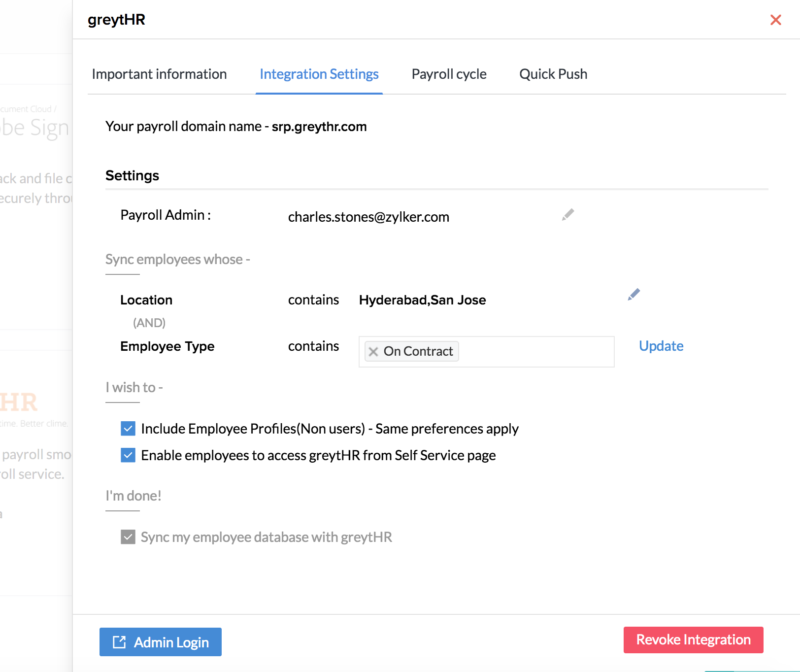
Task: Uncheck Include Employee Profiles(Non users) checkbox
Action: pyautogui.click(x=128, y=429)
